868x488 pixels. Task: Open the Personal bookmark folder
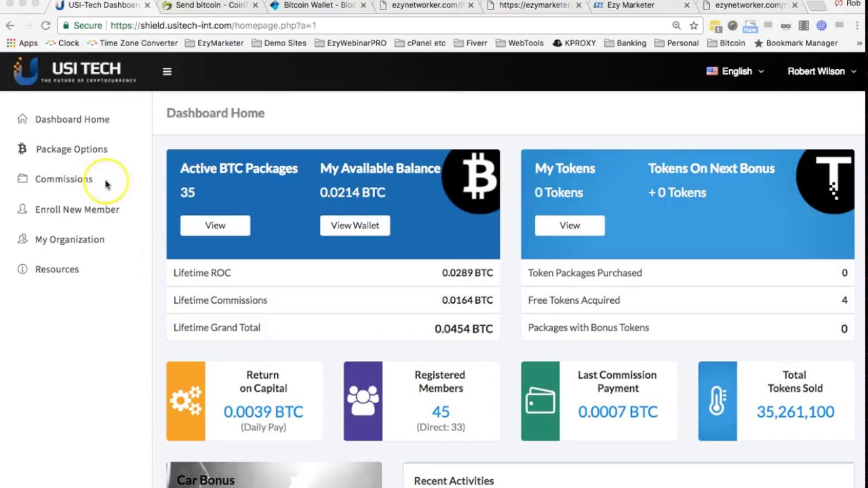675,43
